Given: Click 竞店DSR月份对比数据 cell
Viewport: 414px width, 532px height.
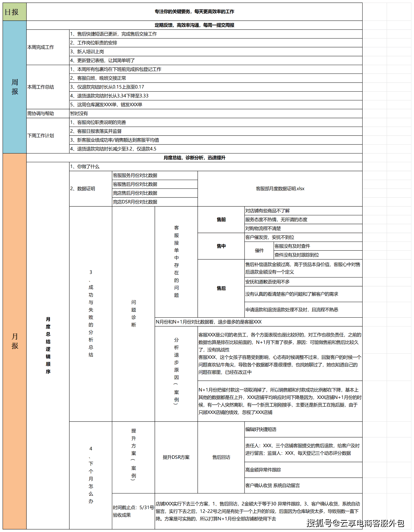Looking at the screenshot, I should click(x=155, y=202).
